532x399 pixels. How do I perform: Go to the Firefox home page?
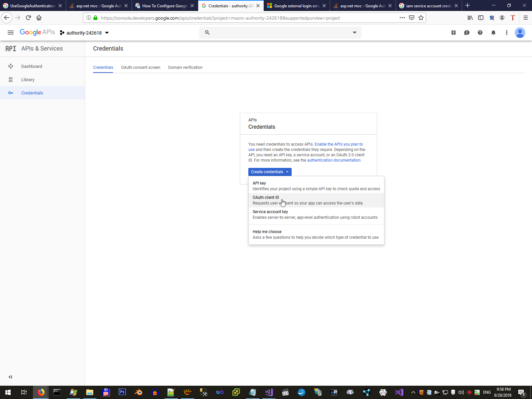[x=39, y=18]
